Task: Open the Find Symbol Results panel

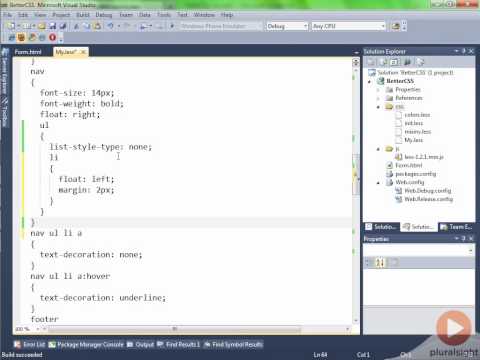Action: [x=233, y=344]
